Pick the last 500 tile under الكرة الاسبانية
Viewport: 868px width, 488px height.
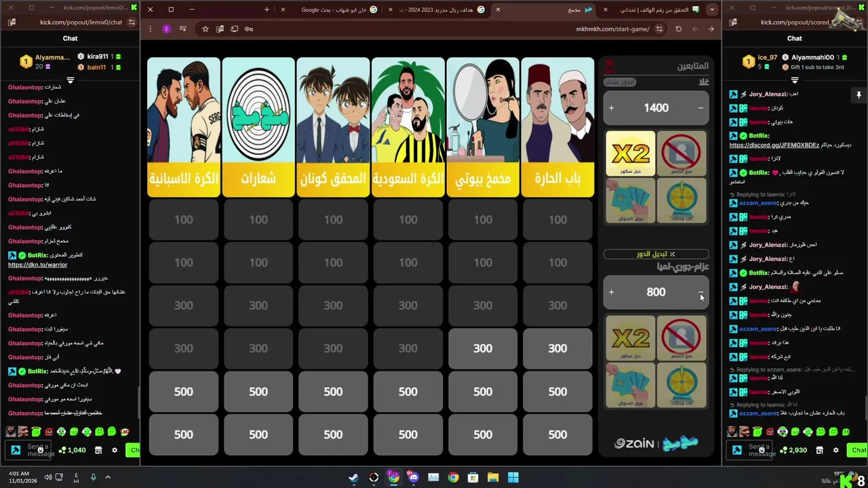pos(184,434)
